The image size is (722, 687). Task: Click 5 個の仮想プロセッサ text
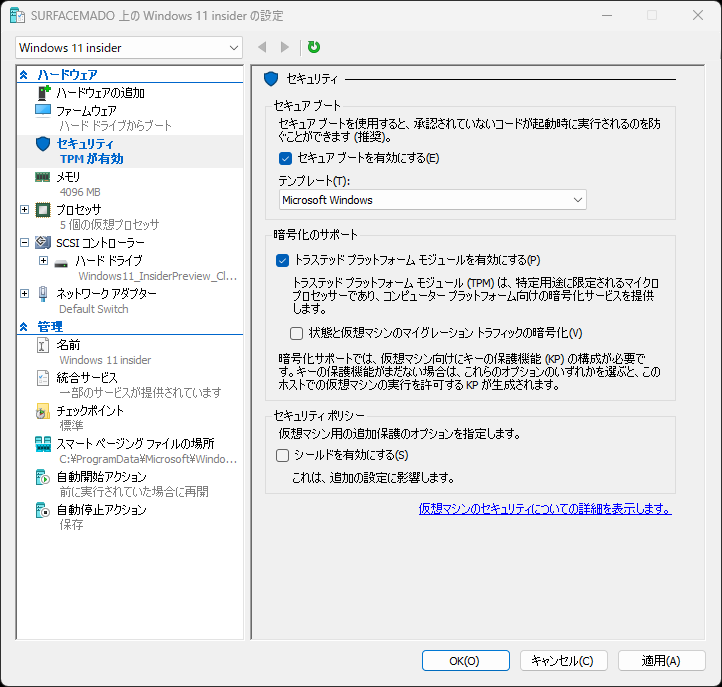coord(109,225)
